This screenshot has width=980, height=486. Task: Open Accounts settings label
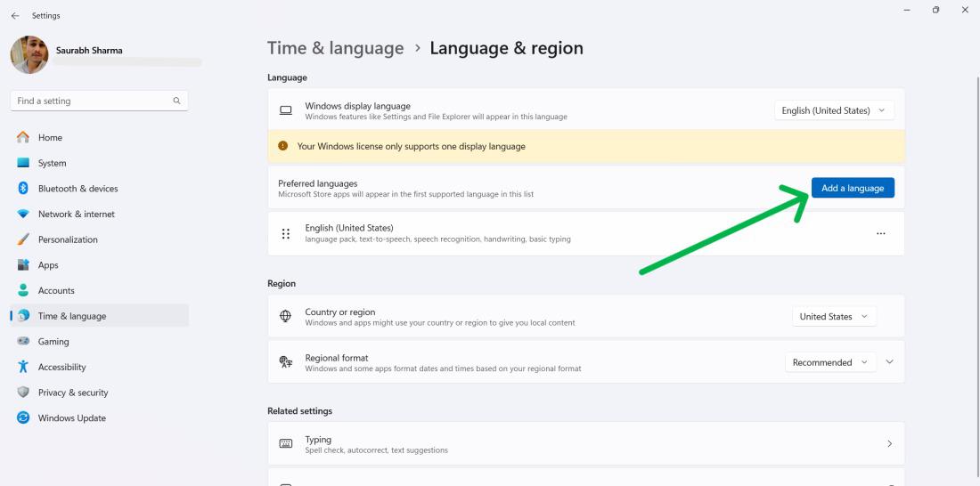pos(56,291)
